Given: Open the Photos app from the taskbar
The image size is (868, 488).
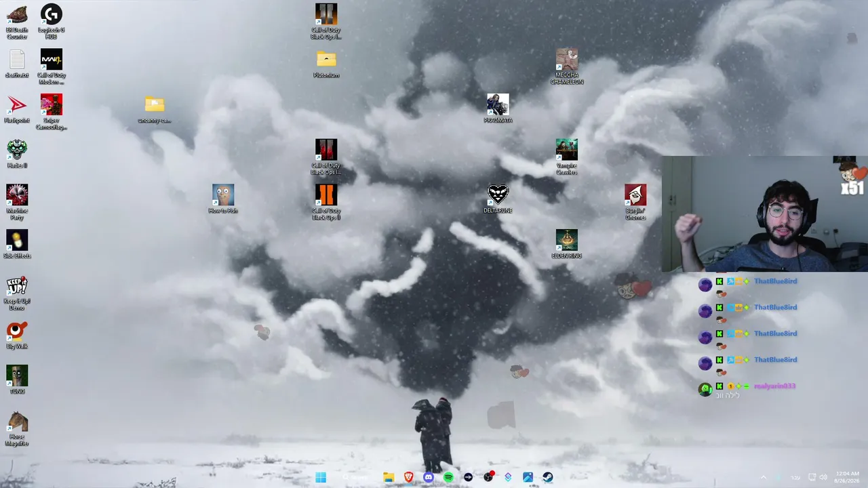Looking at the screenshot, I should coord(528,478).
